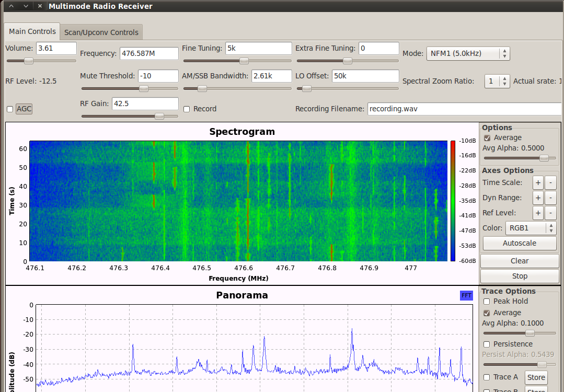The image size is (564, 392).
Task: Clear the spectrogram display
Action: pos(519,261)
